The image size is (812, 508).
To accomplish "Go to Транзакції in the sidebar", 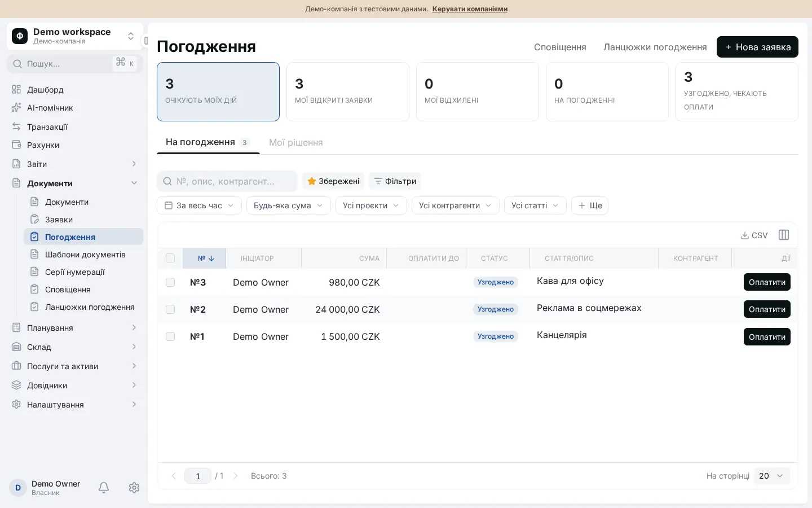I will pyautogui.click(x=75, y=127).
